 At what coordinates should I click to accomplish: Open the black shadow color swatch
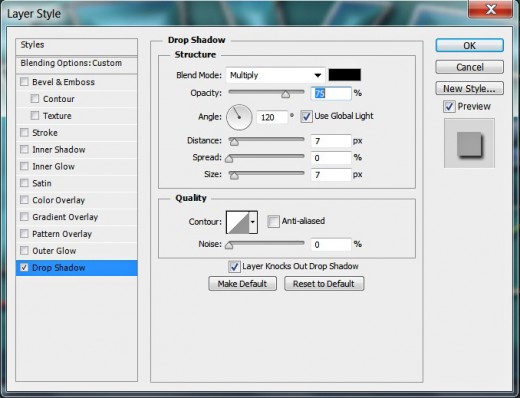[x=344, y=75]
